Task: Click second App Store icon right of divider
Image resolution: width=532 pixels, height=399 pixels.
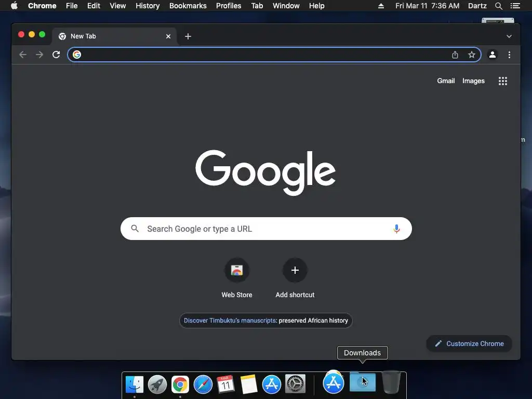Action: click(x=333, y=382)
